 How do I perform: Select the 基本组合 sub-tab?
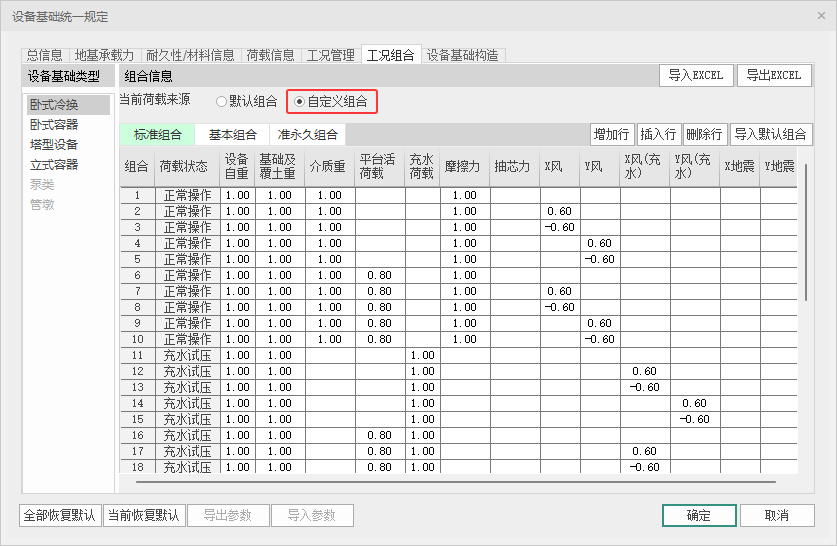233,135
